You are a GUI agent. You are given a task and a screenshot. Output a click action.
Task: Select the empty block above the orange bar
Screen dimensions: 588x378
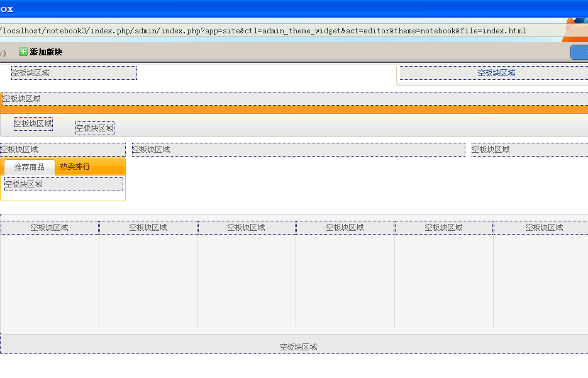294,99
